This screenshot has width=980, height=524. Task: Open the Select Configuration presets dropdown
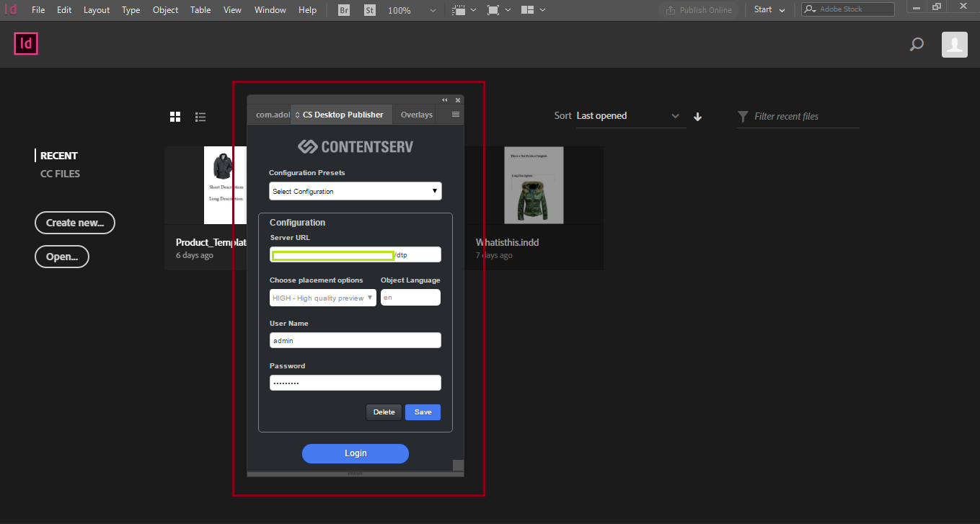[356, 191]
